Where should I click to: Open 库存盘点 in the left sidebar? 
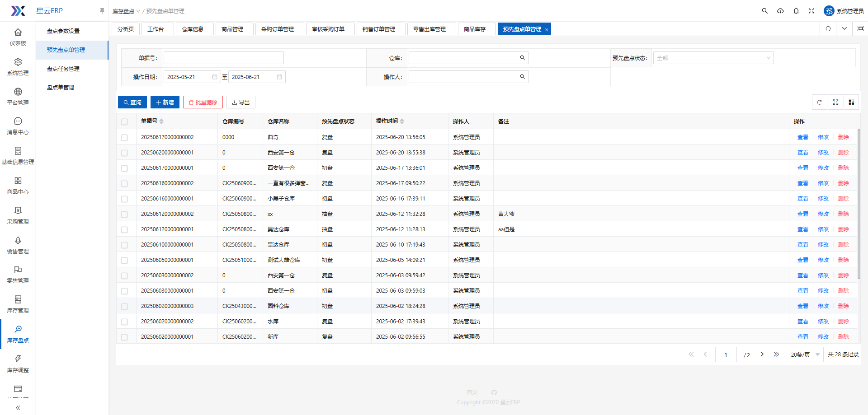click(x=18, y=334)
